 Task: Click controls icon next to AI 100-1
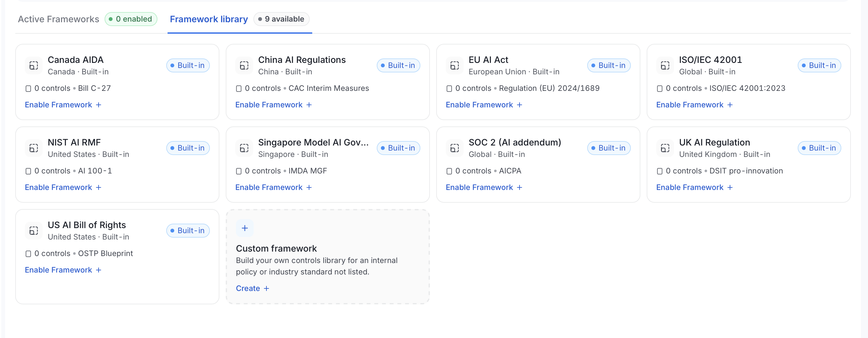tap(28, 171)
